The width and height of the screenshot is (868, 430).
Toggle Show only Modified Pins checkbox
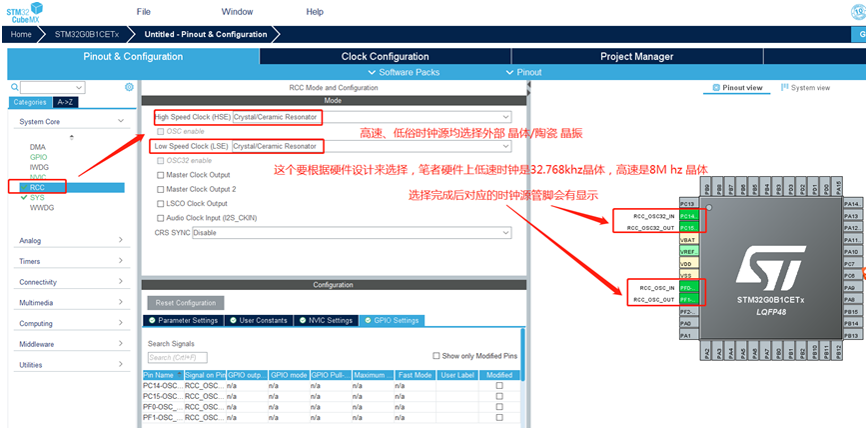pos(436,356)
